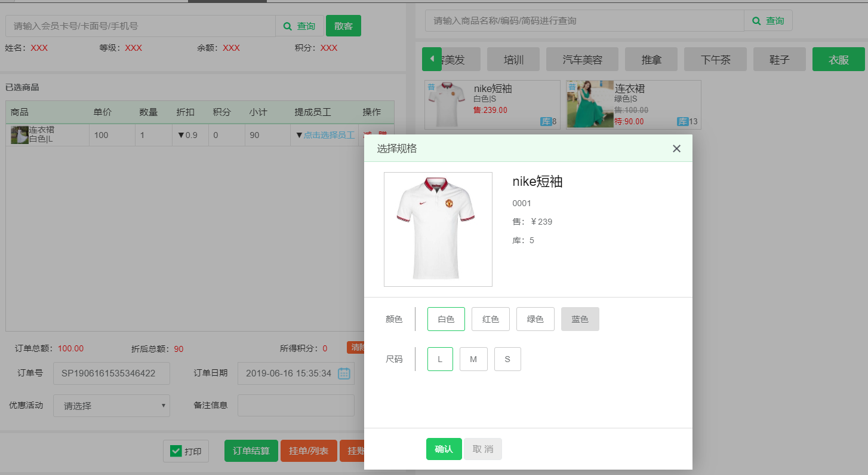Click 订单结算 button
Image resolution: width=868 pixels, height=475 pixels.
(251, 451)
